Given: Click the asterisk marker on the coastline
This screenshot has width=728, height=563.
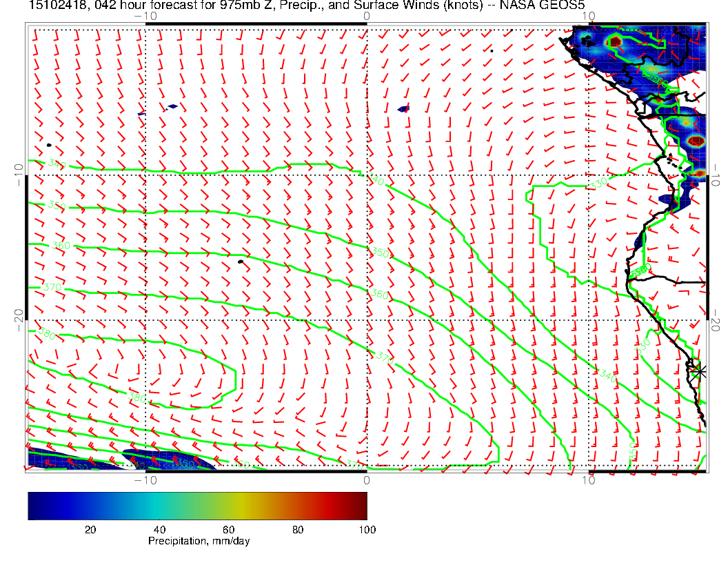Looking at the screenshot, I should click(x=700, y=371).
